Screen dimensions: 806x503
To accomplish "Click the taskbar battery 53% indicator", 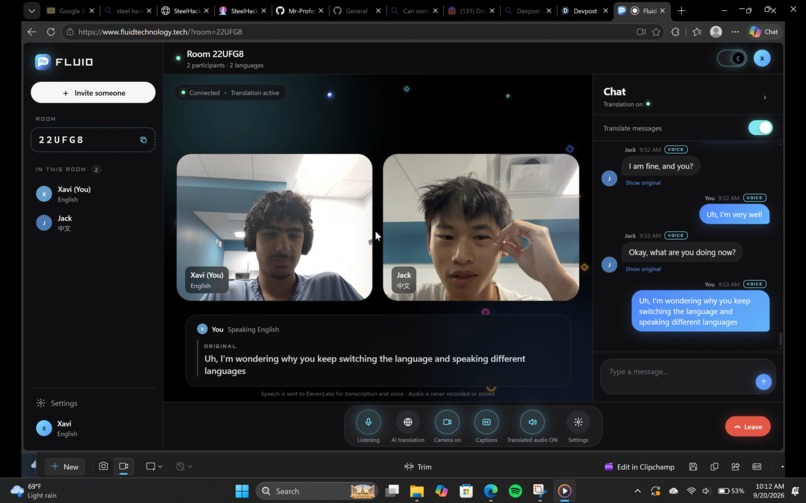I will [x=730, y=491].
